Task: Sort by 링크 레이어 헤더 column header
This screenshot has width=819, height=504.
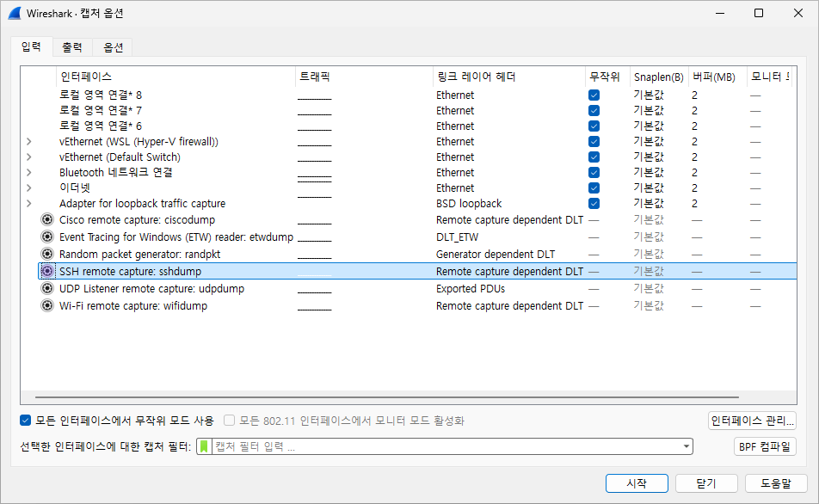Action: (x=508, y=77)
